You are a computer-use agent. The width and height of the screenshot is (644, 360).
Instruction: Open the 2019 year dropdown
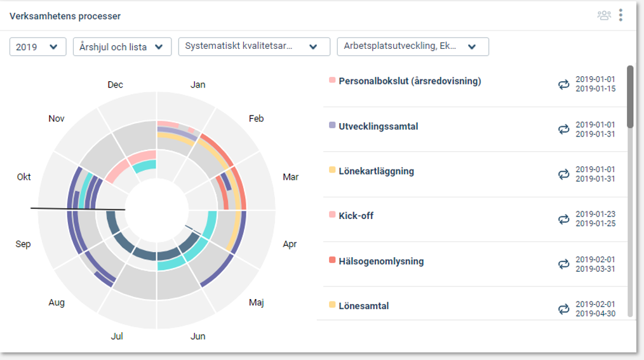[37, 47]
